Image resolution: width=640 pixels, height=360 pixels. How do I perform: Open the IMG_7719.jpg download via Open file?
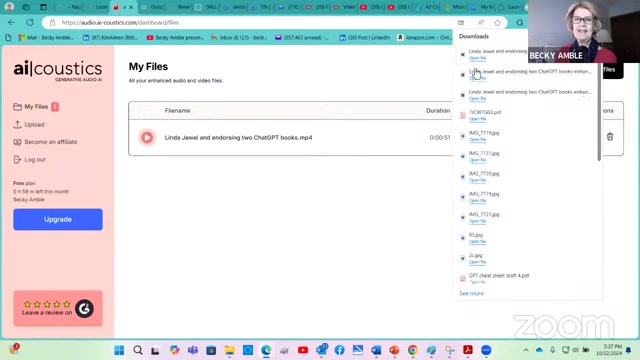tap(477, 139)
